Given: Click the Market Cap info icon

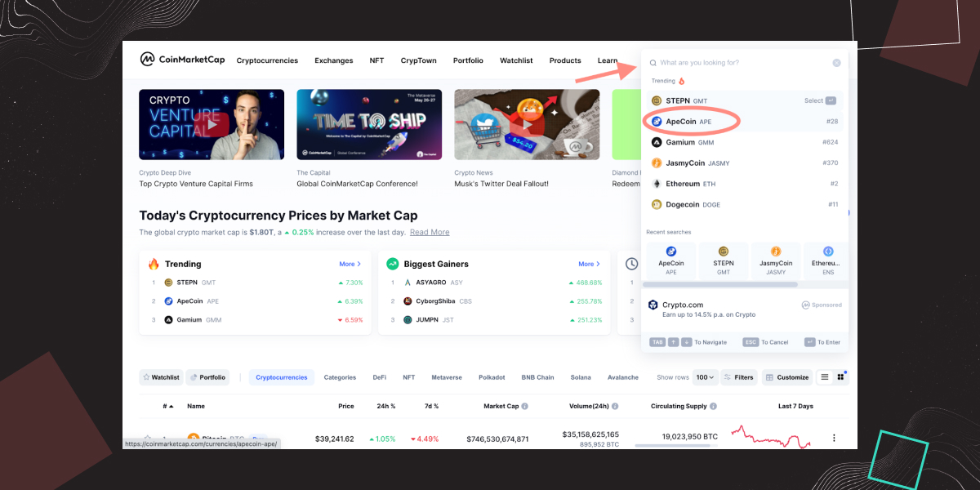Looking at the screenshot, I should [524, 406].
